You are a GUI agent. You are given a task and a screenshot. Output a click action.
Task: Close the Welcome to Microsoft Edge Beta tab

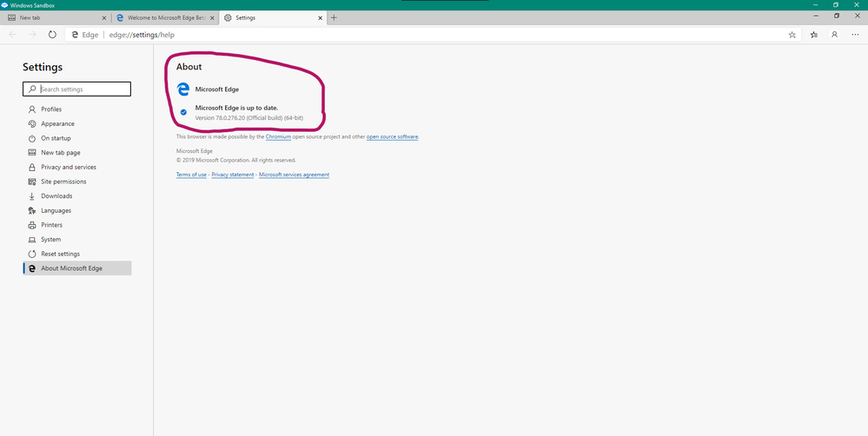click(x=213, y=17)
